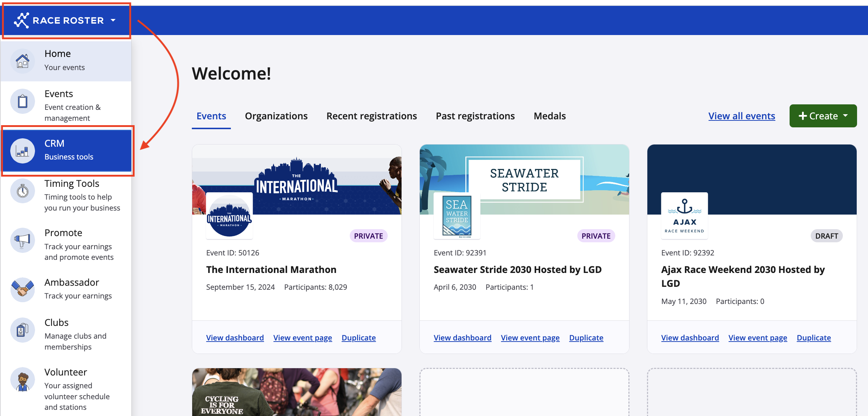
Task: Click the Home house icon in sidebar
Action: click(x=23, y=61)
